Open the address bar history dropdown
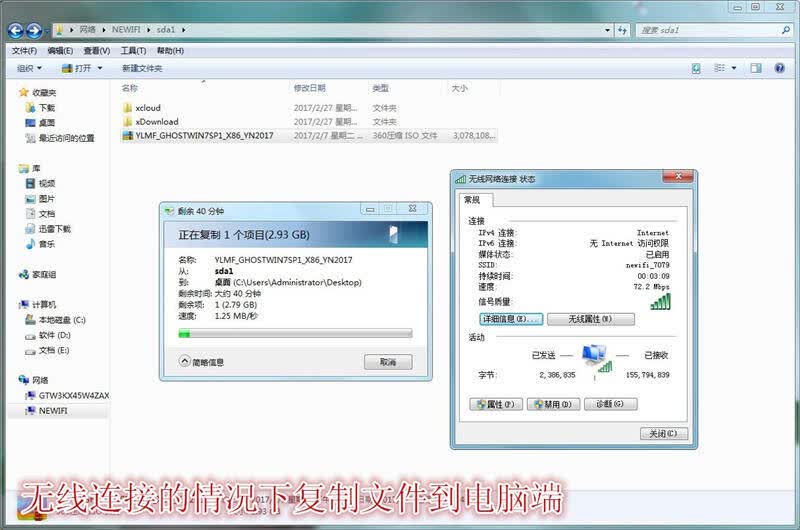The height and width of the screenshot is (530, 800). coord(607,31)
